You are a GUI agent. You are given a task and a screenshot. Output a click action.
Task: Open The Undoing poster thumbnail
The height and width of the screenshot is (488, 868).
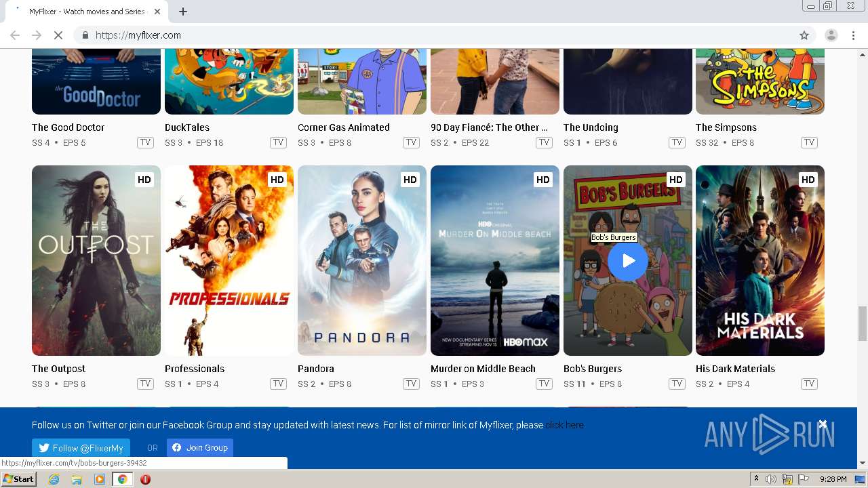(x=628, y=81)
